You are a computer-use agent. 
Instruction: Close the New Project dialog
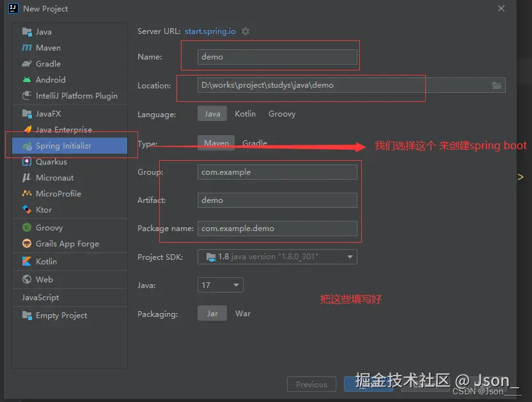coord(501,8)
